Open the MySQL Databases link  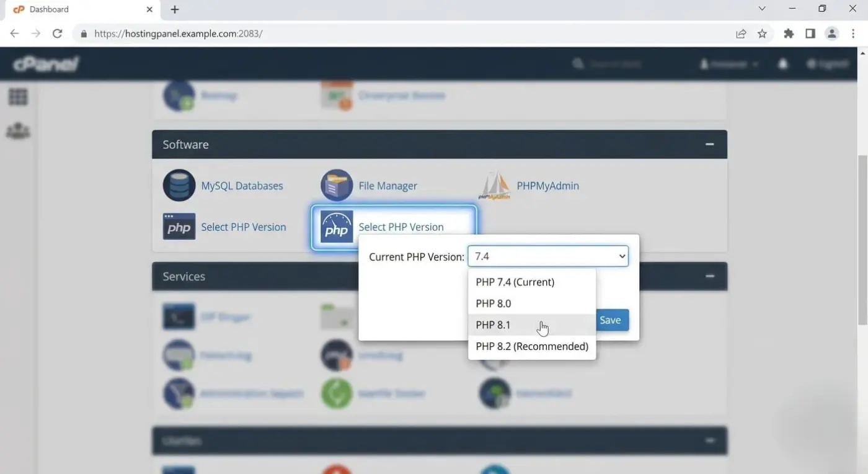(x=242, y=186)
